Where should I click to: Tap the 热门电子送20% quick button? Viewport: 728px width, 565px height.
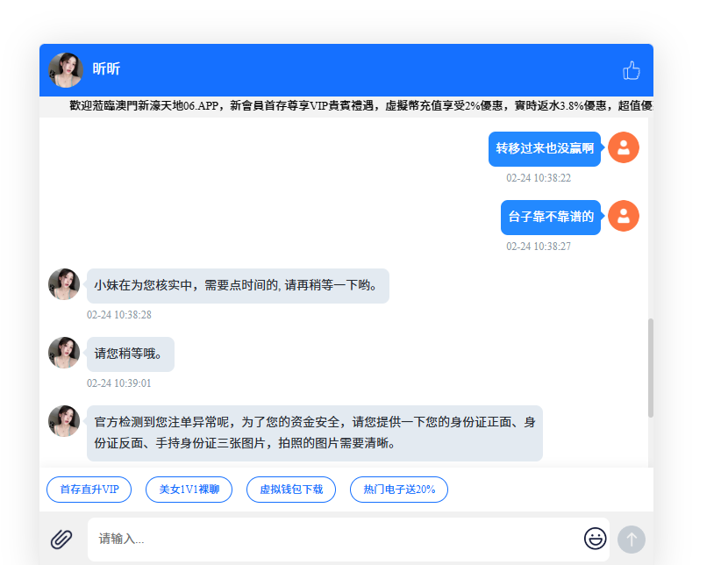click(399, 490)
